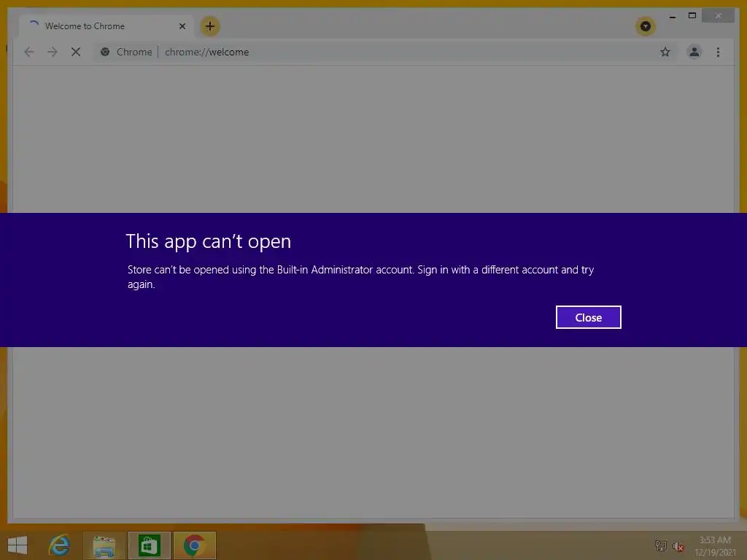The image size is (747, 560).
Task: Maximize the Chrome window
Action: 692,16
